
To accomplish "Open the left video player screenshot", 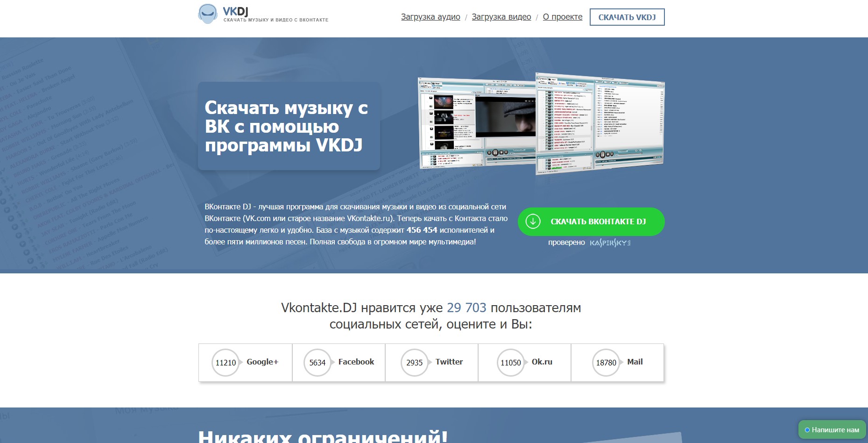I will (x=477, y=124).
